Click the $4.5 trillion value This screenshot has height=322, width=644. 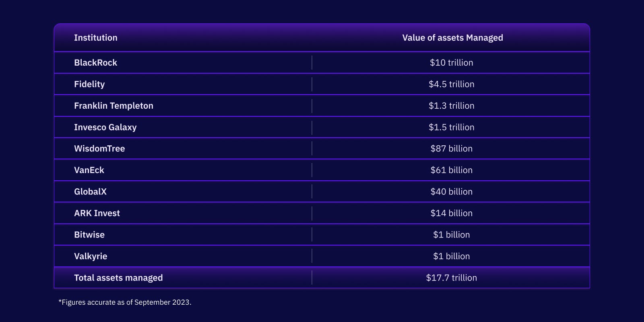point(451,85)
